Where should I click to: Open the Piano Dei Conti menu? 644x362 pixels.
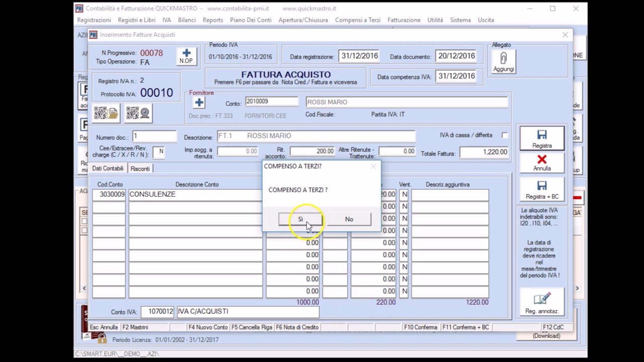point(251,20)
